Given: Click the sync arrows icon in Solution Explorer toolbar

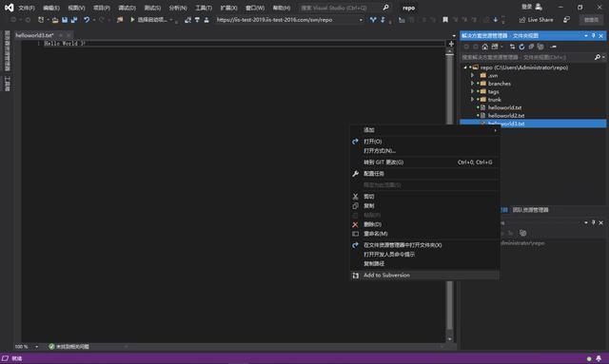Looking at the screenshot, I should (512, 47).
